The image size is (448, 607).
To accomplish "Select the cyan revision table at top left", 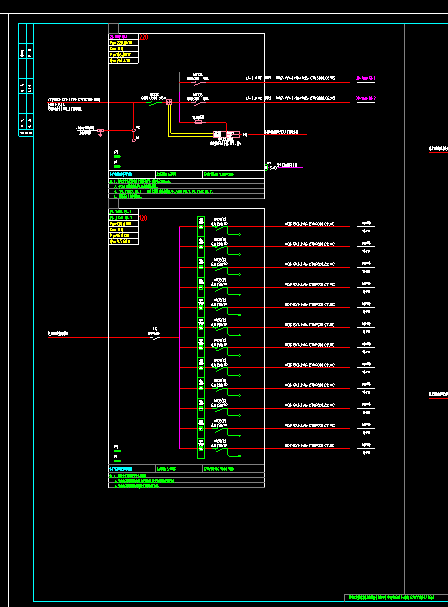I will pyautogui.click(x=26, y=80).
